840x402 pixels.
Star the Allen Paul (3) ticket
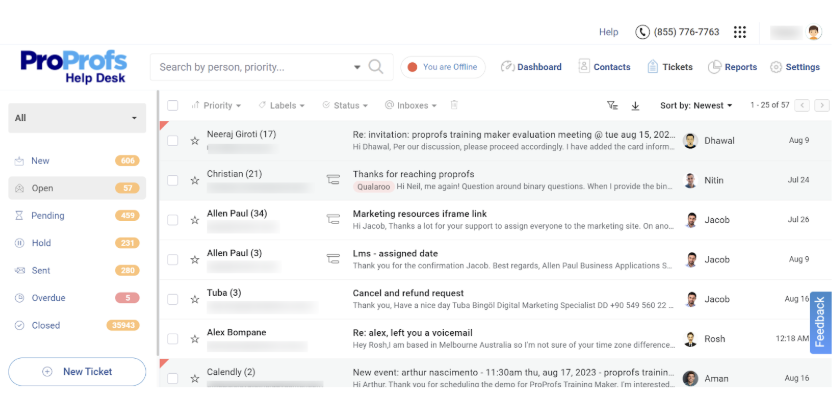[194, 260]
